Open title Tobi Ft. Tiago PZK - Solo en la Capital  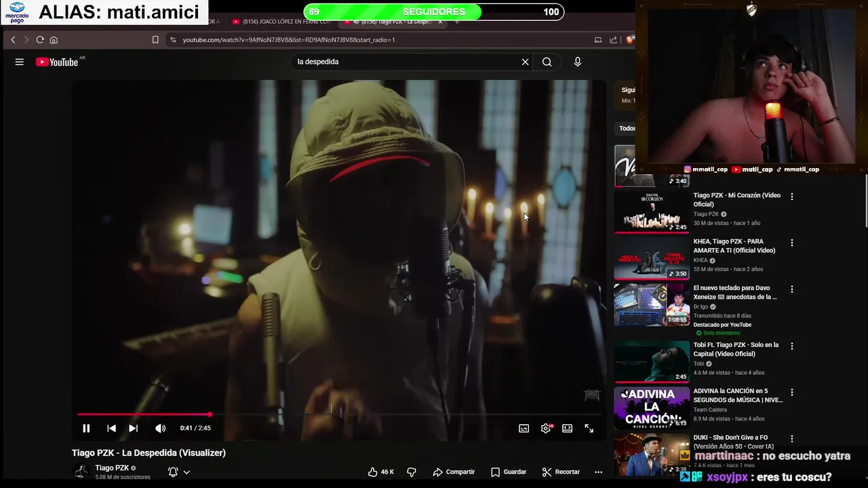pos(736,349)
